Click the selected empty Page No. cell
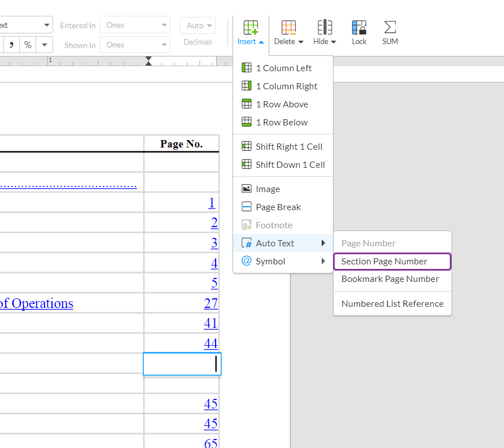 pyautogui.click(x=182, y=364)
